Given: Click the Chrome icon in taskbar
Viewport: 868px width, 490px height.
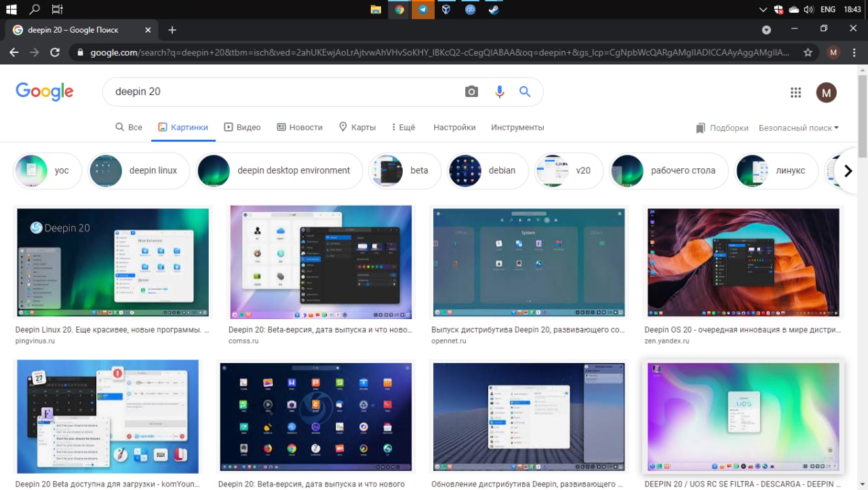Looking at the screenshot, I should click(x=399, y=10).
